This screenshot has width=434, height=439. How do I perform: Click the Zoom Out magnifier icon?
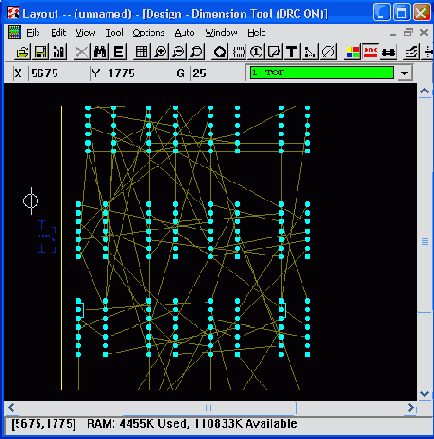179,52
